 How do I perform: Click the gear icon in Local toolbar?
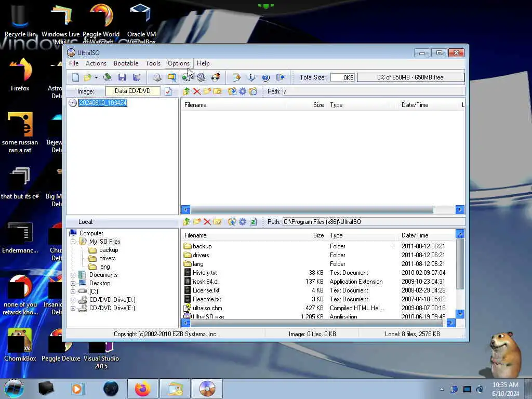click(243, 222)
